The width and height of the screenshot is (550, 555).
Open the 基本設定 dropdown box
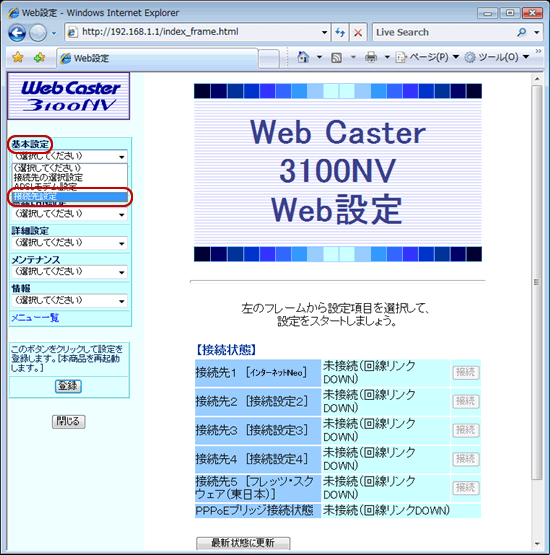click(x=70, y=156)
